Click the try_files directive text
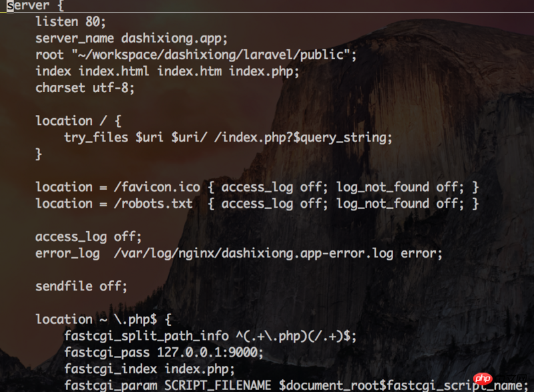Viewport: 534px width, 392px height. pos(96,138)
